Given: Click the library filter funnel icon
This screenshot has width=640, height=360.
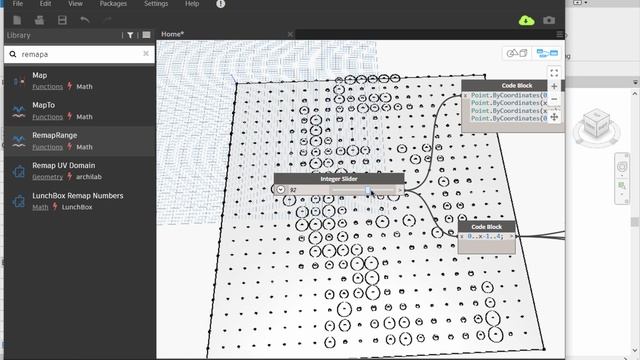Looking at the screenshot, I should (x=130, y=36).
